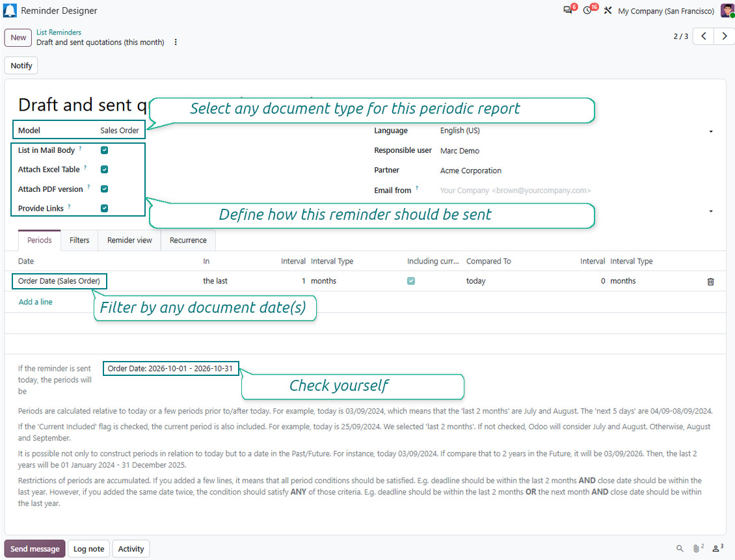The width and height of the screenshot is (735, 560).
Task: Open the Model field Sales Order dropdown
Action: point(120,130)
